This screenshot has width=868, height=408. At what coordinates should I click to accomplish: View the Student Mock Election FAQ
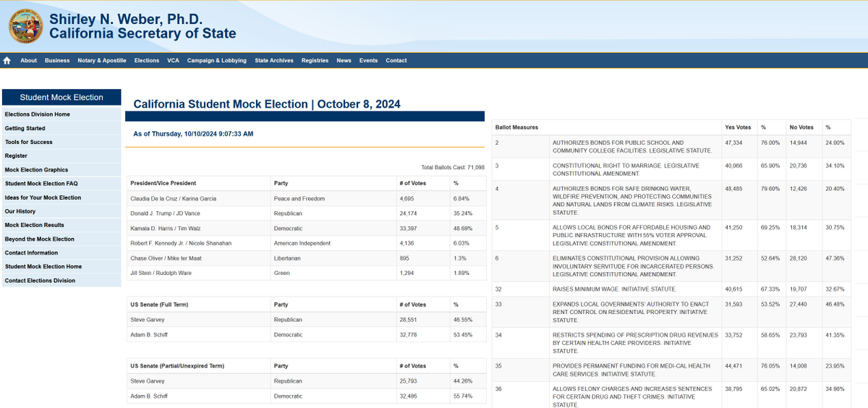(41, 184)
